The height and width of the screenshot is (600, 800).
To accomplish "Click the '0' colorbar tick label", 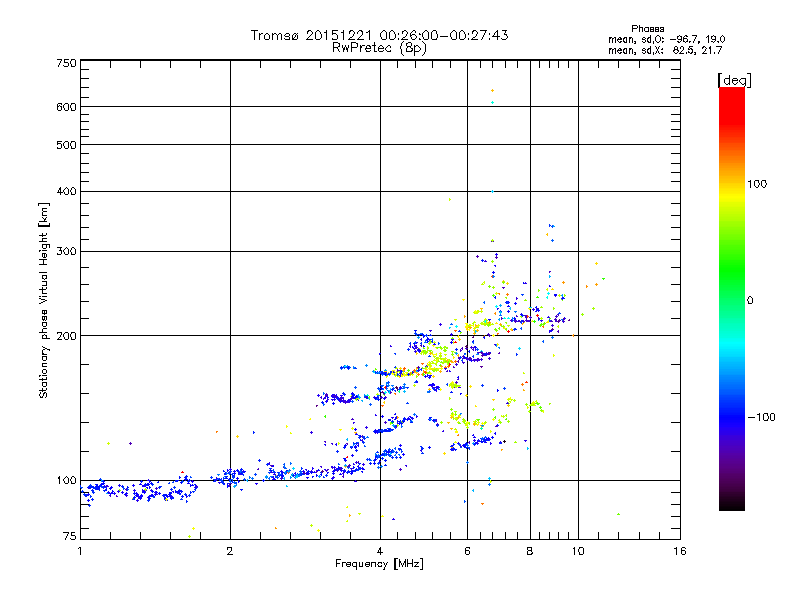I will coord(749,301).
